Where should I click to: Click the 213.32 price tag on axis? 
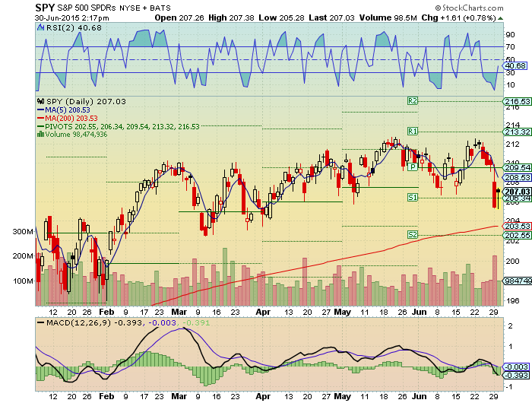point(518,132)
